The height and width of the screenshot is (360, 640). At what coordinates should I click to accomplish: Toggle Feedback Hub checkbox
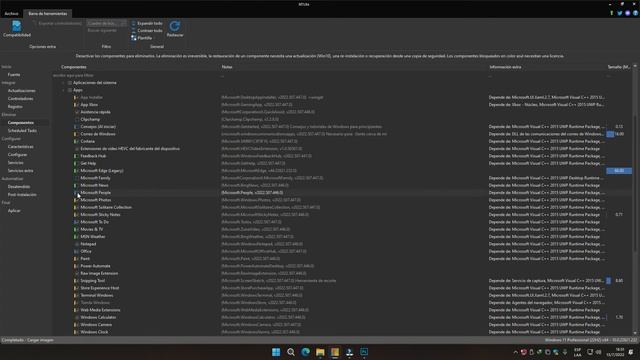pyautogui.click(x=76, y=156)
